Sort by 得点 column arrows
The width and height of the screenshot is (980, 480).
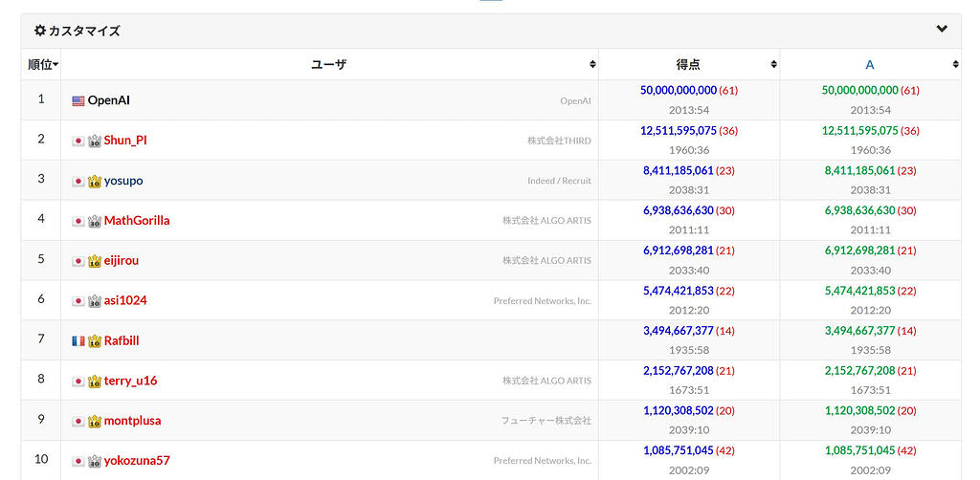pos(773,64)
